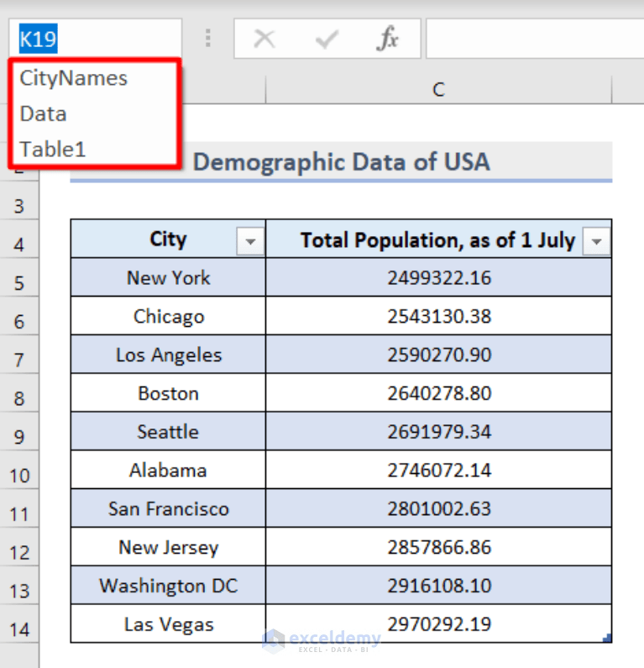
Task: Click the value 2970292.19
Action: [439, 624]
